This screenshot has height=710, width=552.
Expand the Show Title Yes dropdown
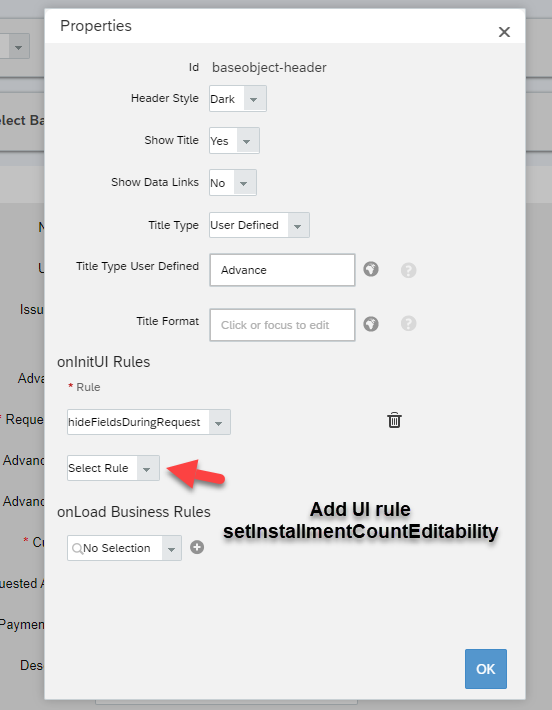[234, 141]
